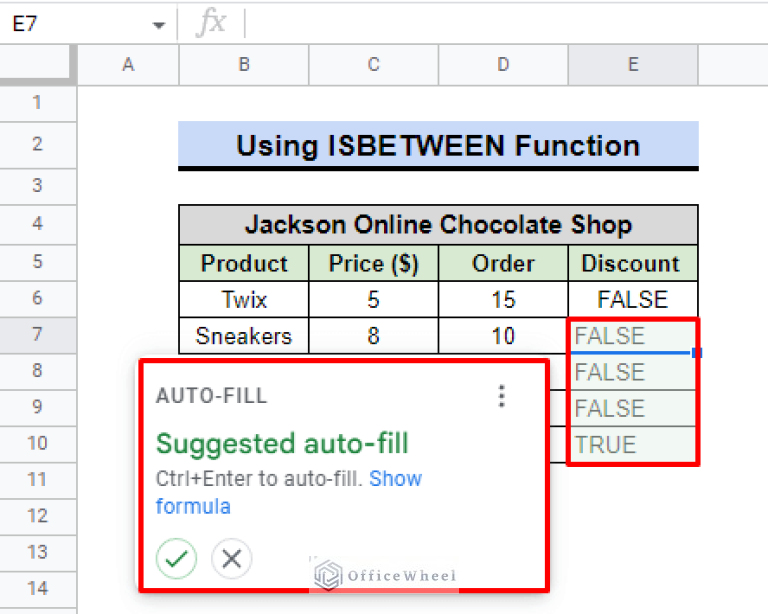Select column A header
Screen dimensions: 768x614
128,65
